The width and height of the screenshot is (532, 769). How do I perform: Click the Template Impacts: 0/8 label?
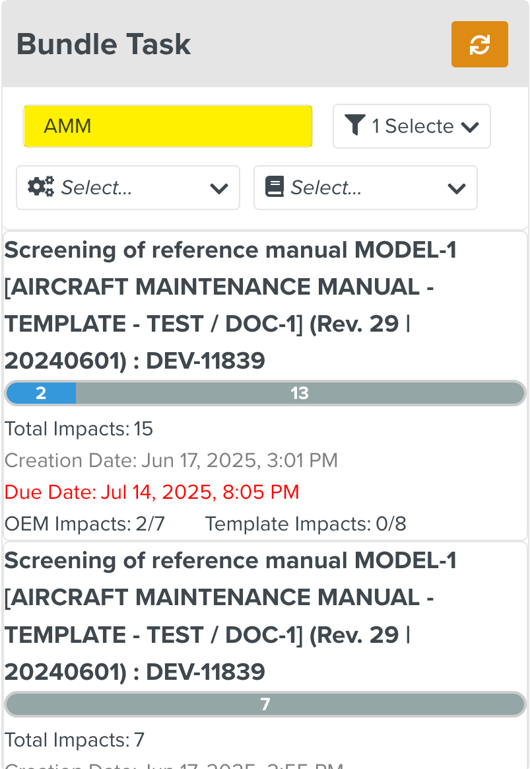tap(305, 524)
